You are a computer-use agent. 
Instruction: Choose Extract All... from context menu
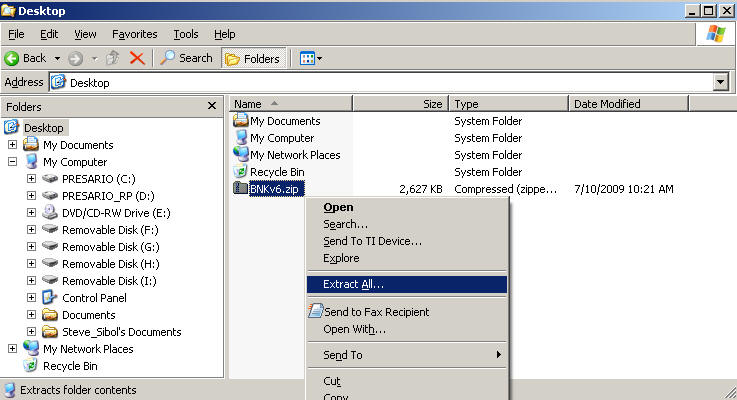pos(407,284)
